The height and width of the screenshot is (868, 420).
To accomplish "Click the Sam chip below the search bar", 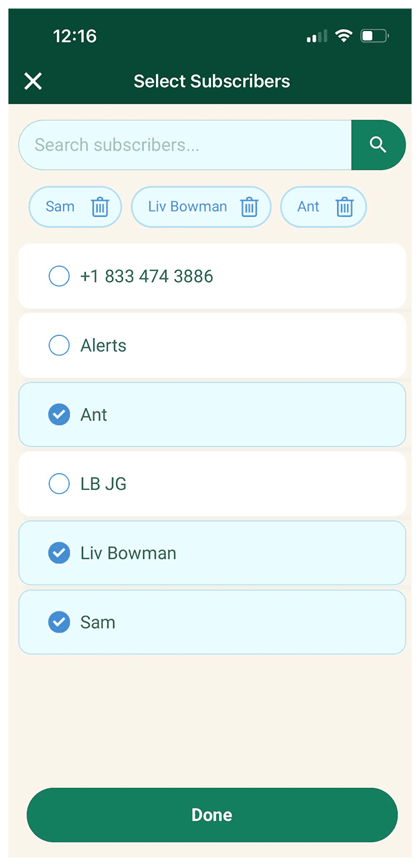I will (60, 206).
